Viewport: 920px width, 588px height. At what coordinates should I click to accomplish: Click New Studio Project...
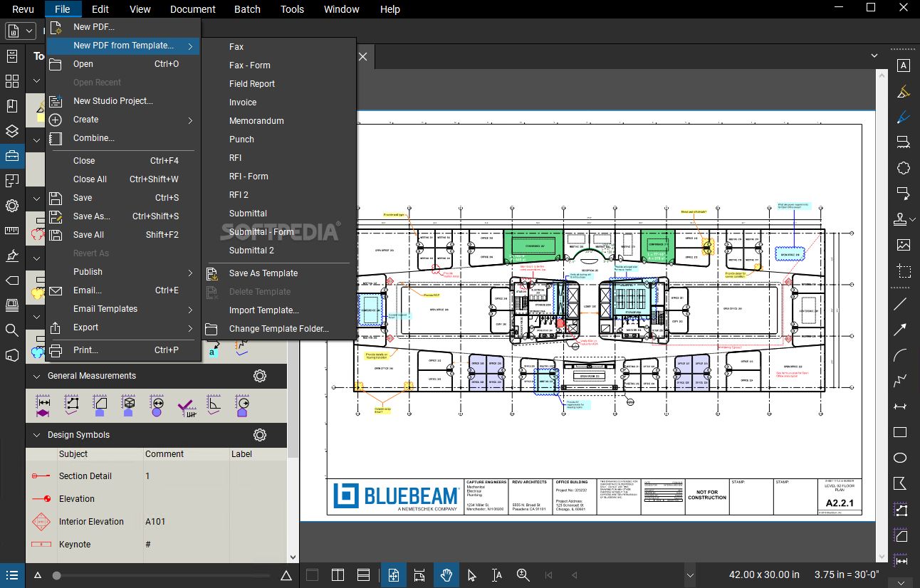click(x=124, y=101)
